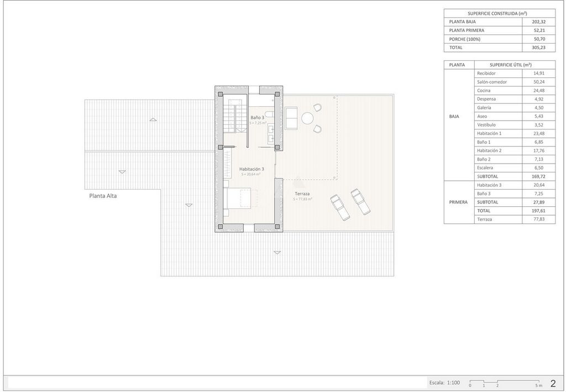Click the value '17,76'

[x=539, y=150]
